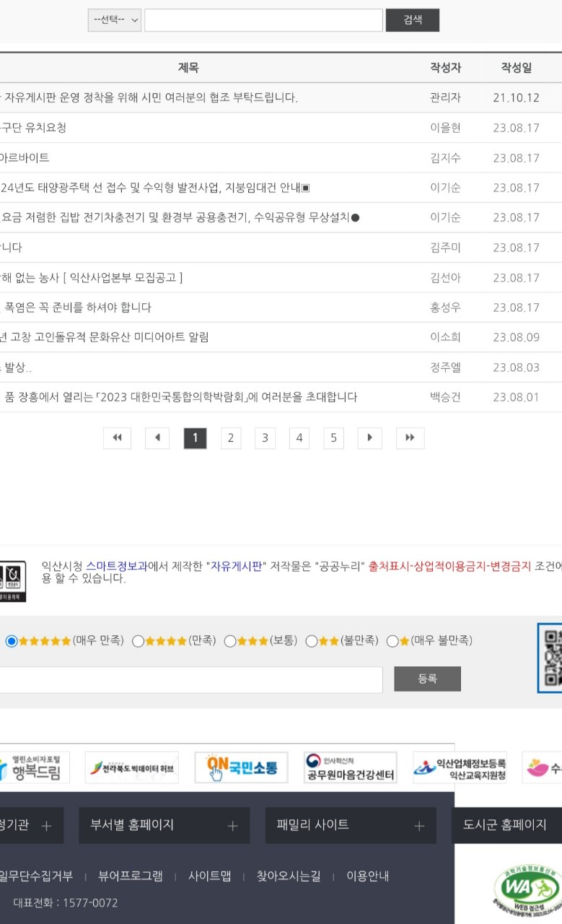
Task: Open the 공공누리 license badge
Action: [x=12, y=581]
